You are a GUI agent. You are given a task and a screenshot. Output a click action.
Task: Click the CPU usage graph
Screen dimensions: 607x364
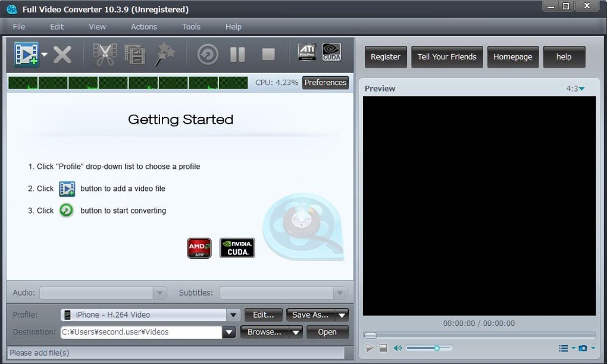(128, 83)
